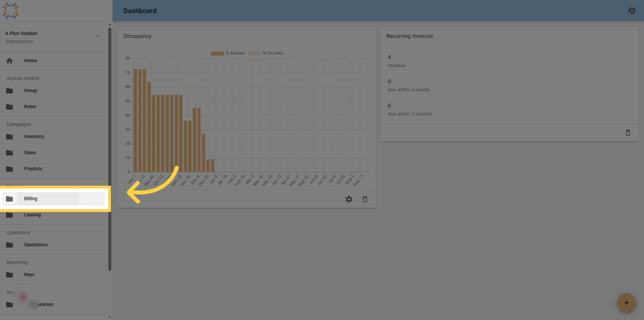Delete the Occupancy widget via trash icon
The image size is (644, 320).
coord(365,199)
